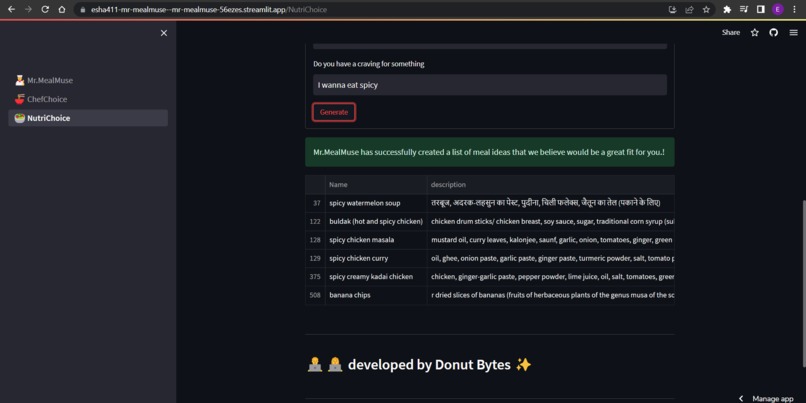Viewport: 806px width, 403px height.
Task: Click description about dried slices of bananas
Action: 551,295
